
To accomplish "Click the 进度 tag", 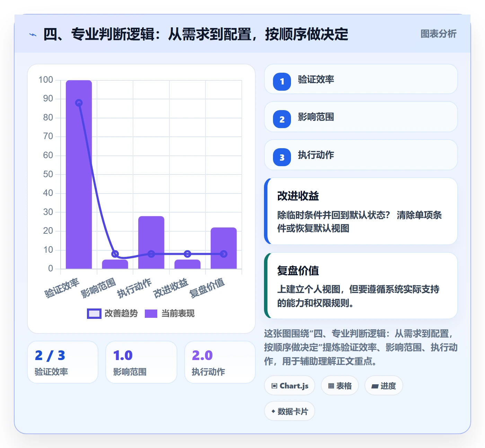I will coord(384,386).
